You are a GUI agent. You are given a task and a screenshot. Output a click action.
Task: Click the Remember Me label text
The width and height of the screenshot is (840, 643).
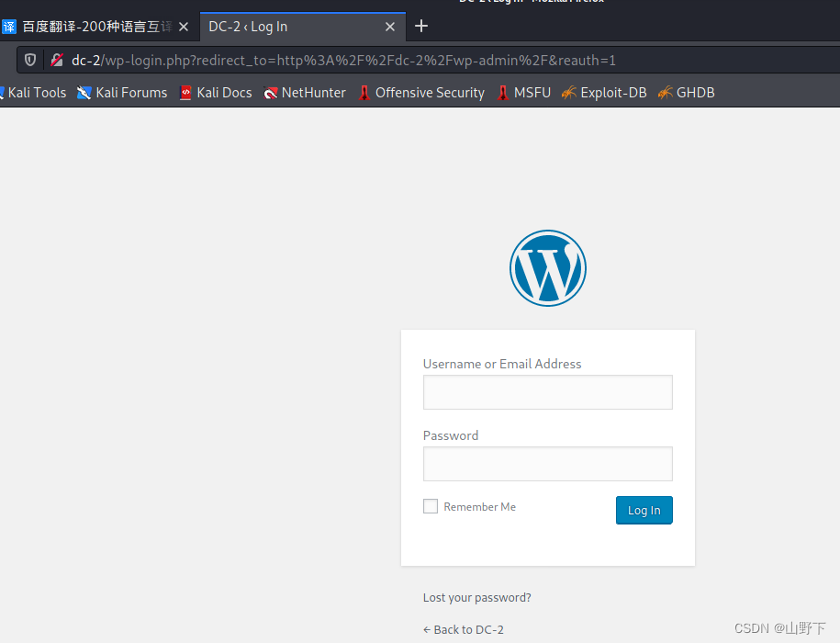tap(479, 507)
